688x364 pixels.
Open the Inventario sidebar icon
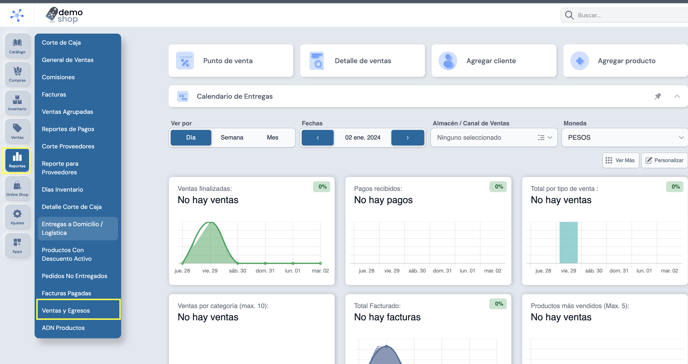coord(17,103)
